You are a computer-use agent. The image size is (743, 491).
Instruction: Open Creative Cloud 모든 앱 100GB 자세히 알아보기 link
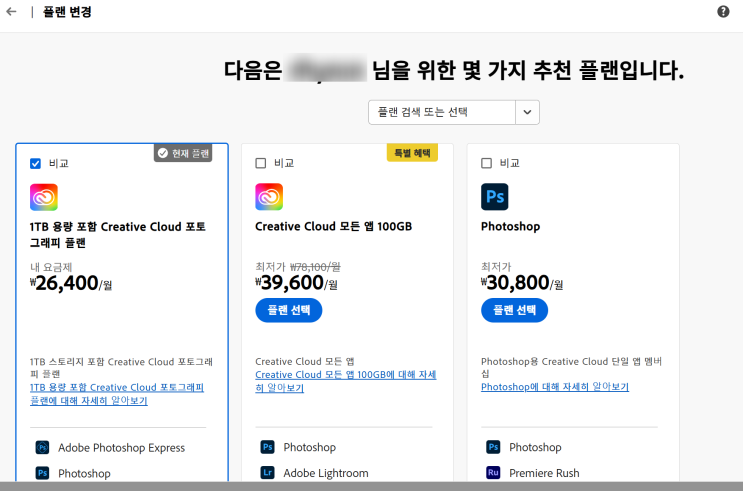pyautogui.click(x=346, y=381)
